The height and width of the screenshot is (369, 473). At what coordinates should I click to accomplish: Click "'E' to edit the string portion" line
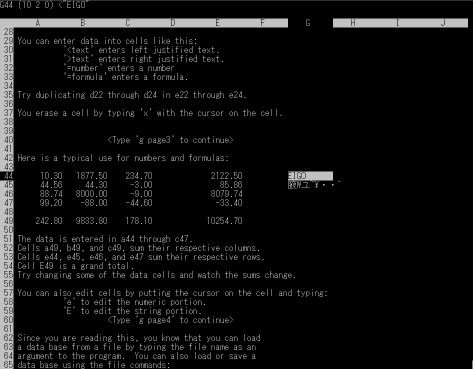[x=132, y=311]
